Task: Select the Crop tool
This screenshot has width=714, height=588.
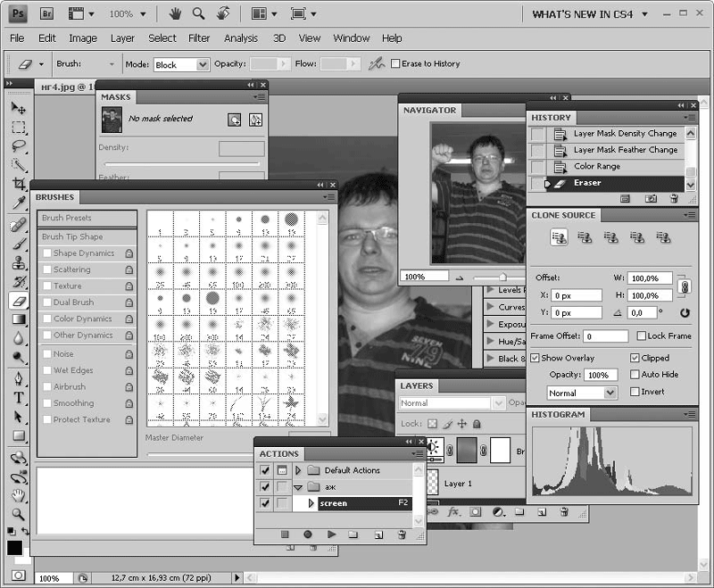Action: click(x=19, y=184)
